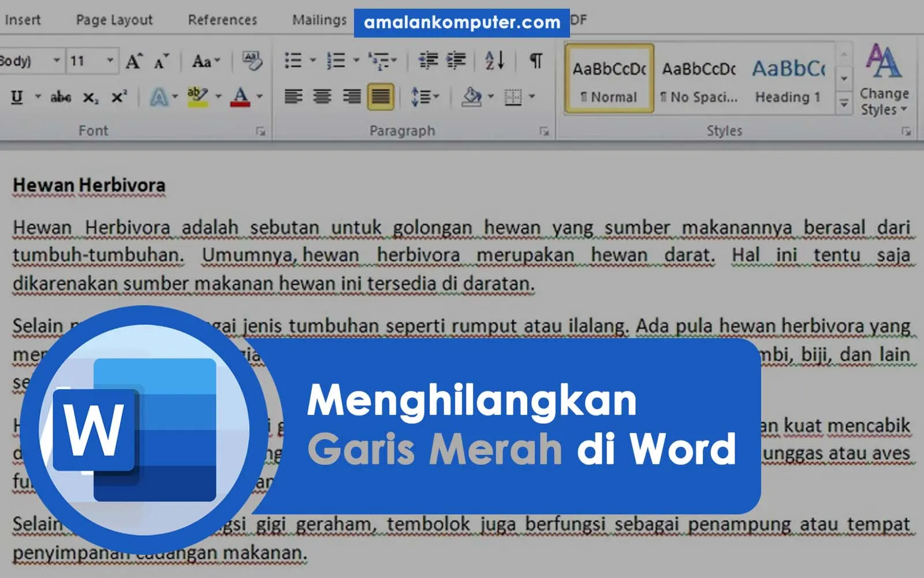The width and height of the screenshot is (924, 578).
Task: Switch to the Mailings tab
Action: click(319, 20)
